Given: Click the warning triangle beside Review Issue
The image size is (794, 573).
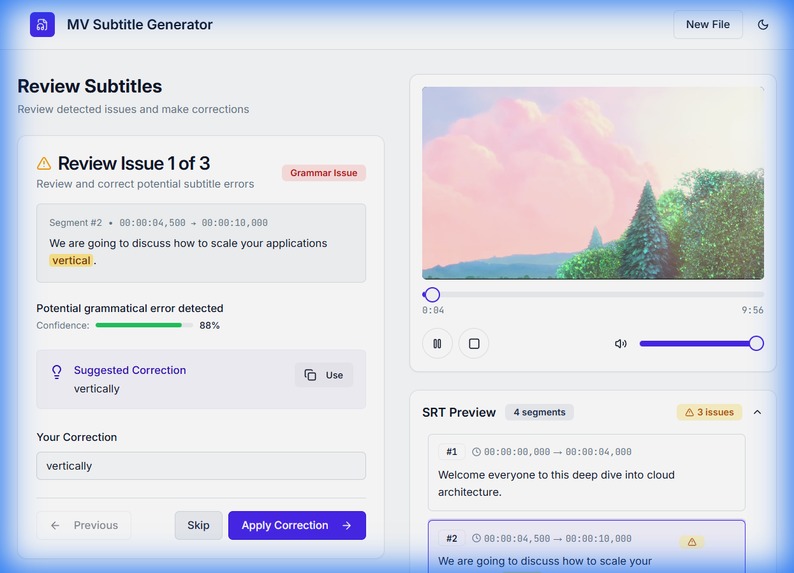Looking at the screenshot, I should 44,163.
